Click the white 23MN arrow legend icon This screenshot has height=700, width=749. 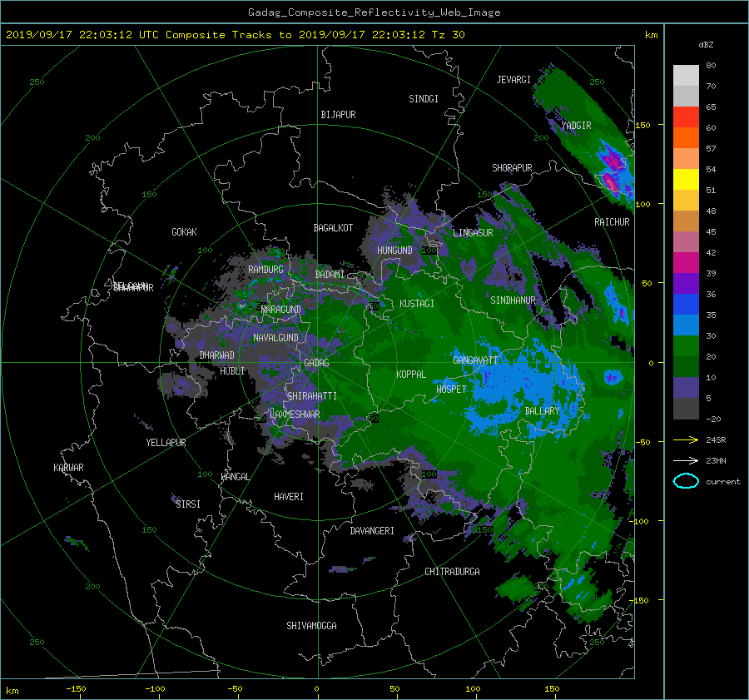coord(686,460)
